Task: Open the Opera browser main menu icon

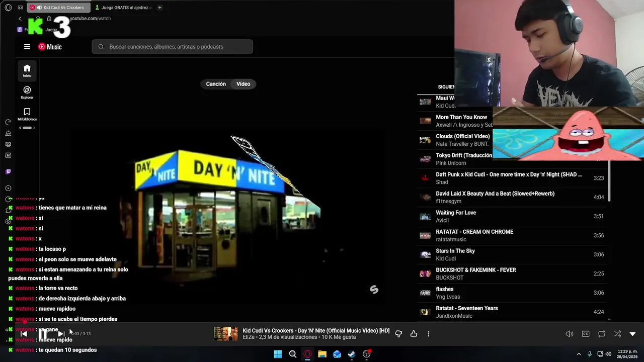Action: tap(8, 8)
